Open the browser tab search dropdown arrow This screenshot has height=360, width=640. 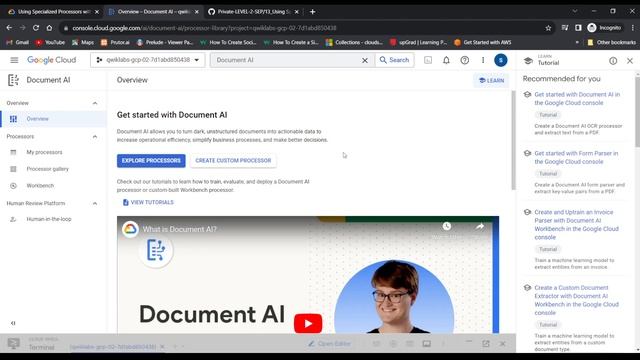point(575,11)
